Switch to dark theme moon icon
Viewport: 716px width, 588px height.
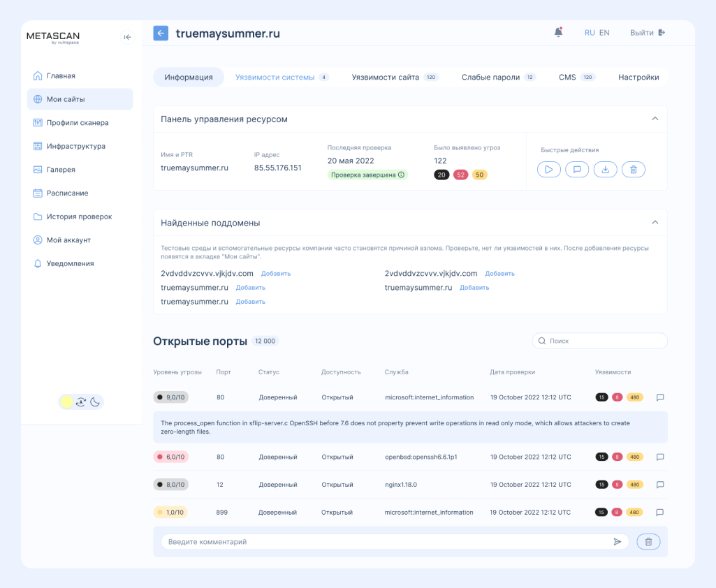pyautogui.click(x=95, y=402)
